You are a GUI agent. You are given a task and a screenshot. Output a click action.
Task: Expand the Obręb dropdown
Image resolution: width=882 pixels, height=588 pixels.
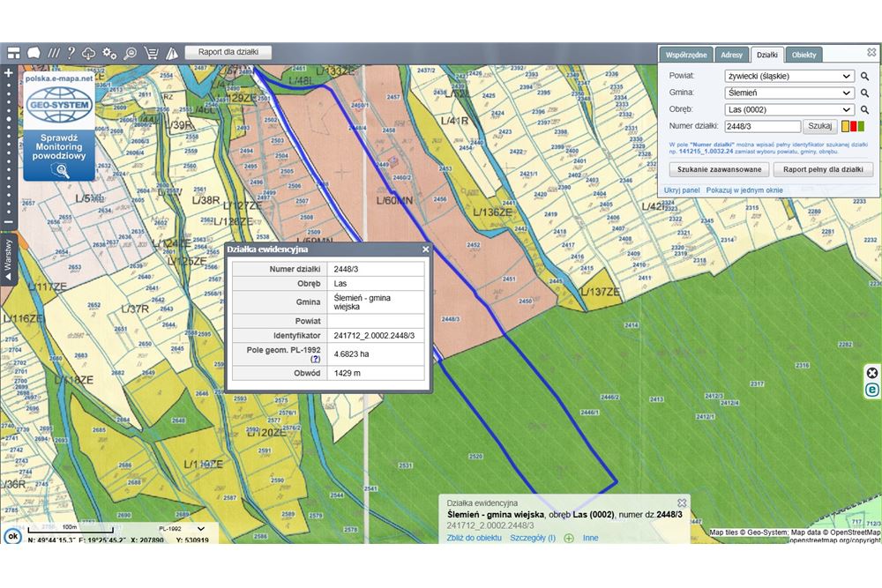click(x=789, y=109)
